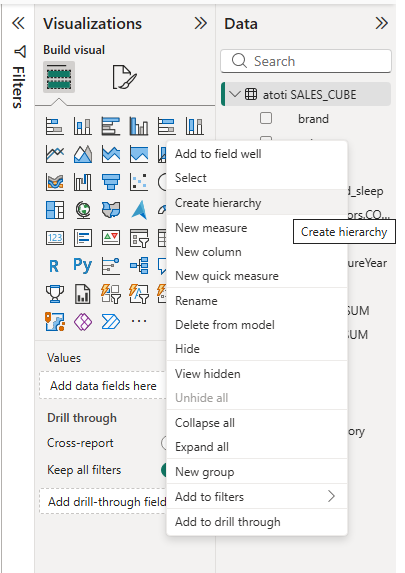405x573 pixels.
Task: Select the Key influencers visual
Action: tap(111, 266)
